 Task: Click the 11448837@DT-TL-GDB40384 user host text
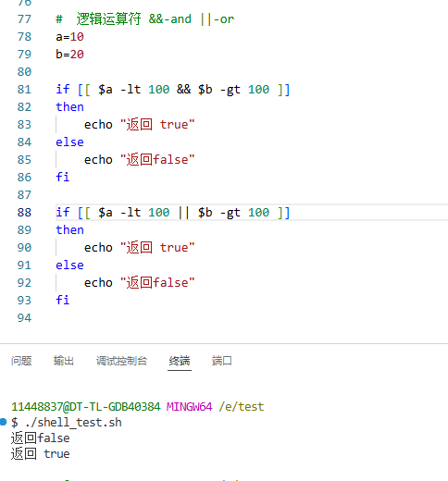pyautogui.click(x=86, y=407)
